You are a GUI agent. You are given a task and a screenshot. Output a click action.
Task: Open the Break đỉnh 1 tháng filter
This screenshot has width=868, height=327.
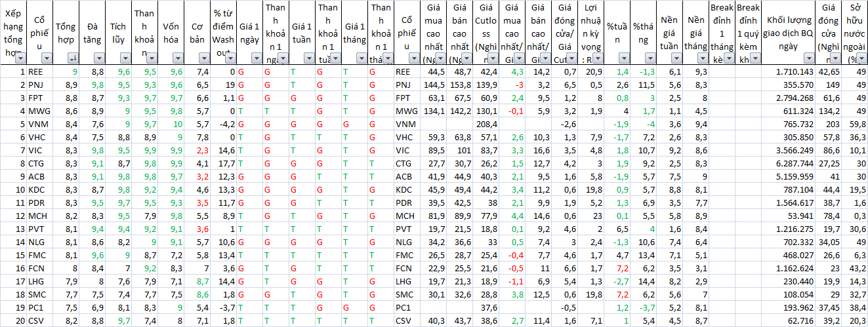tap(729, 59)
